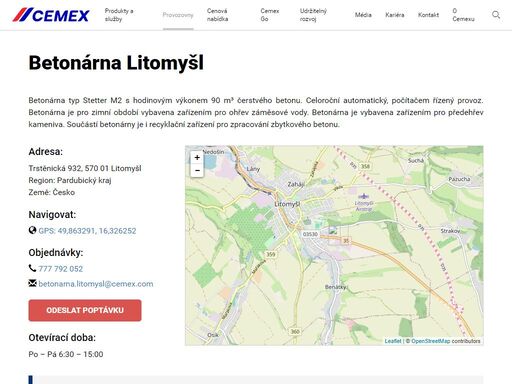512x384 pixels.
Task: Open the Kontakt navigation item
Action: coord(428,15)
